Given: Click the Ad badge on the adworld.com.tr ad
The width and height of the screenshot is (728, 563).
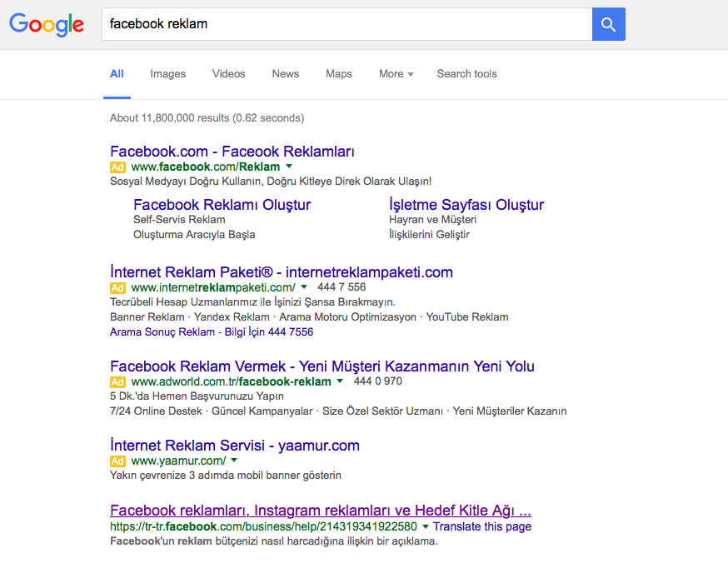Looking at the screenshot, I should pyautogui.click(x=117, y=382).
